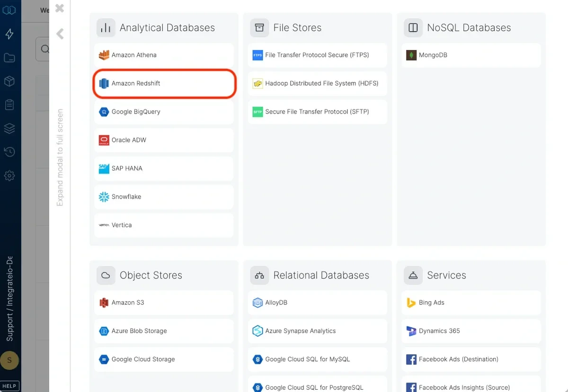Screen dimensions: 568x392
Task: Open history via the clock icon
Action: [10, 152]
